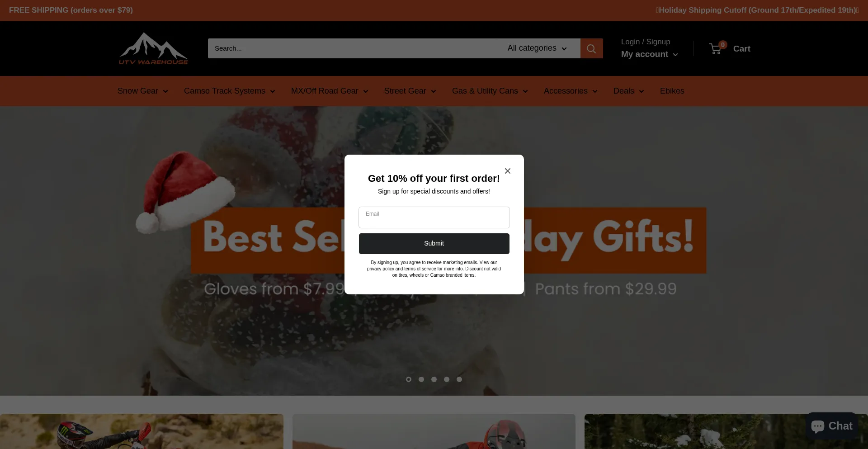The width and height of the screenshot is (868, 449).
Task: Select the second slideshow dot
Action: pyautogui.click(x=421, y=379)
